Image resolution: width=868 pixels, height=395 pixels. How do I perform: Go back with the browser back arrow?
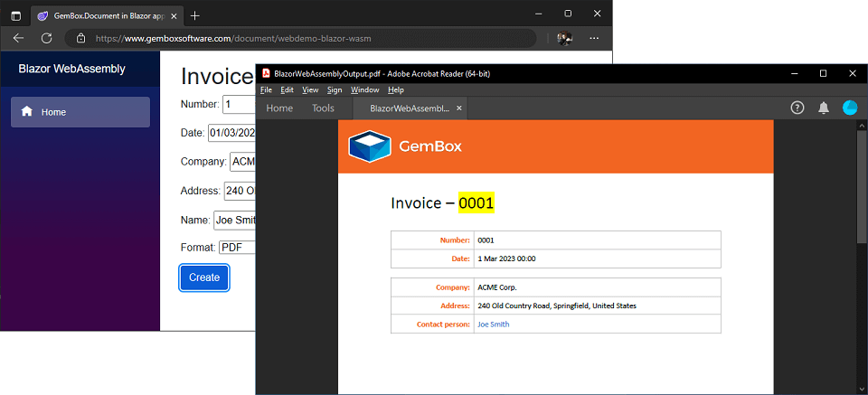tap(18, 38)
